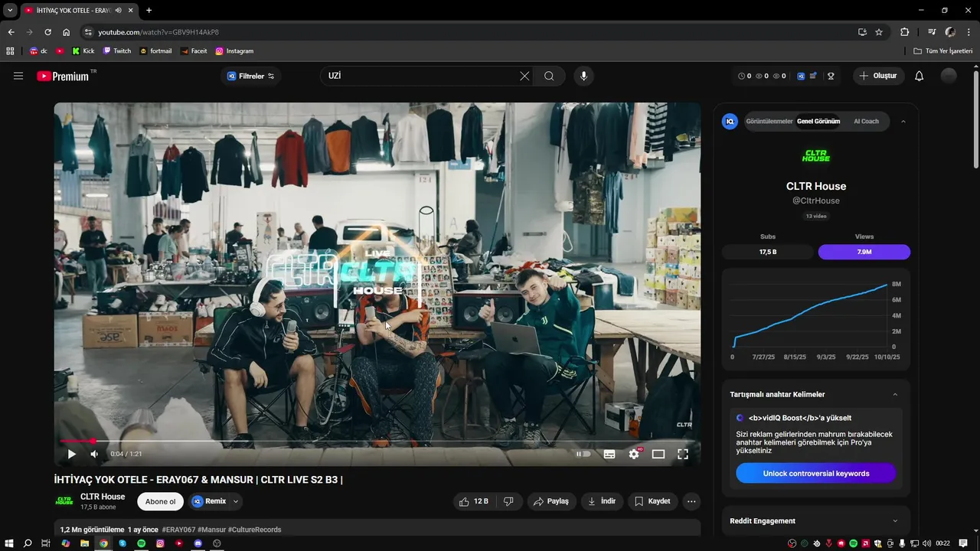
Task: Open Spotify from taskbar
Action: point(141,543)
